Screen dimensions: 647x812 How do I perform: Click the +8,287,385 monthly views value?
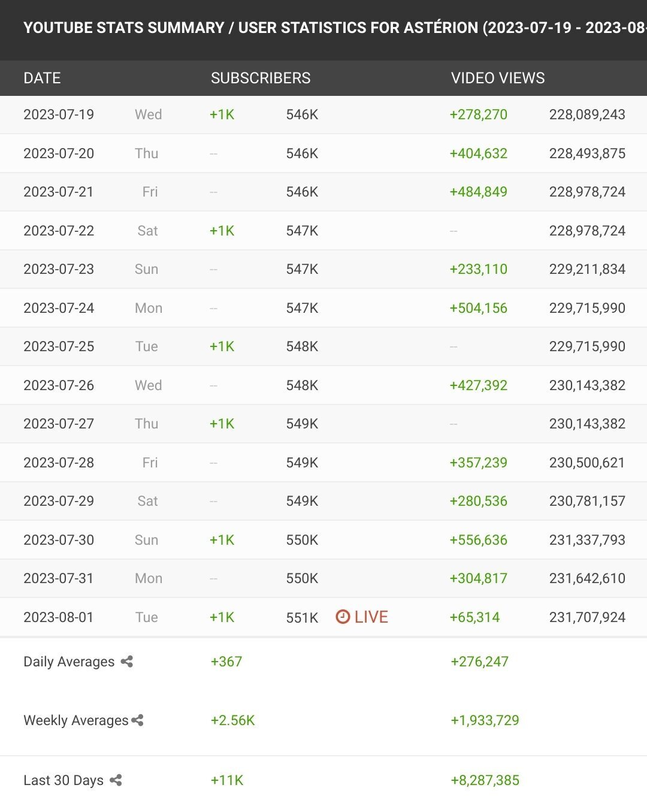[x=485, y=780]
